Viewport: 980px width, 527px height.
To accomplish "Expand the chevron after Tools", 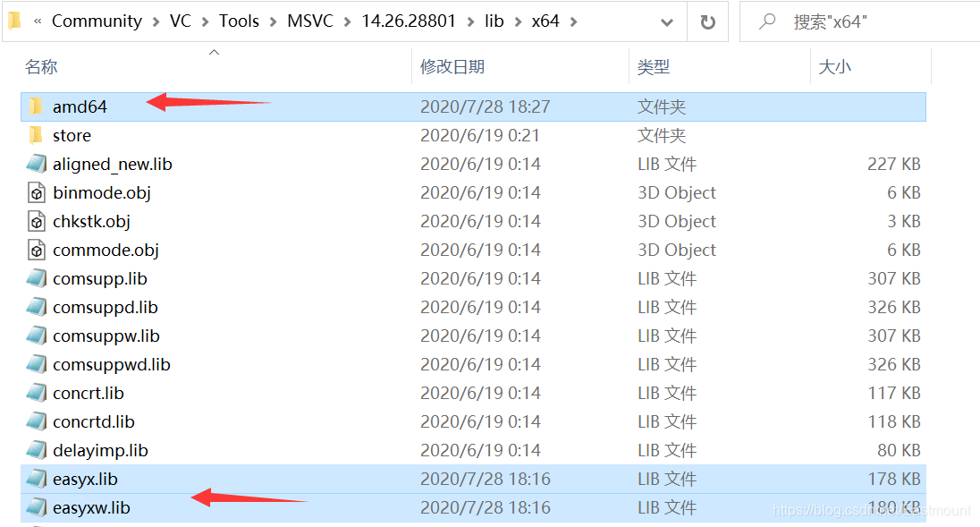I will (273, 21).
